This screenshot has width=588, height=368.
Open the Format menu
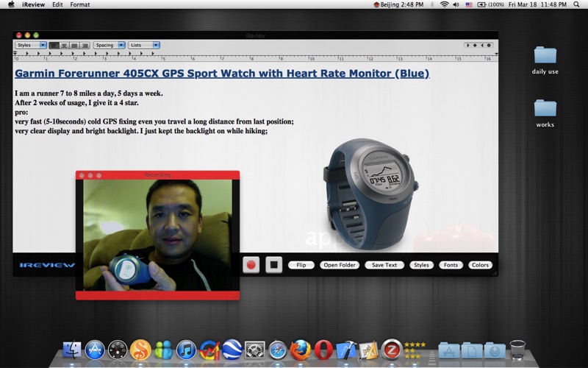(80, 4)
